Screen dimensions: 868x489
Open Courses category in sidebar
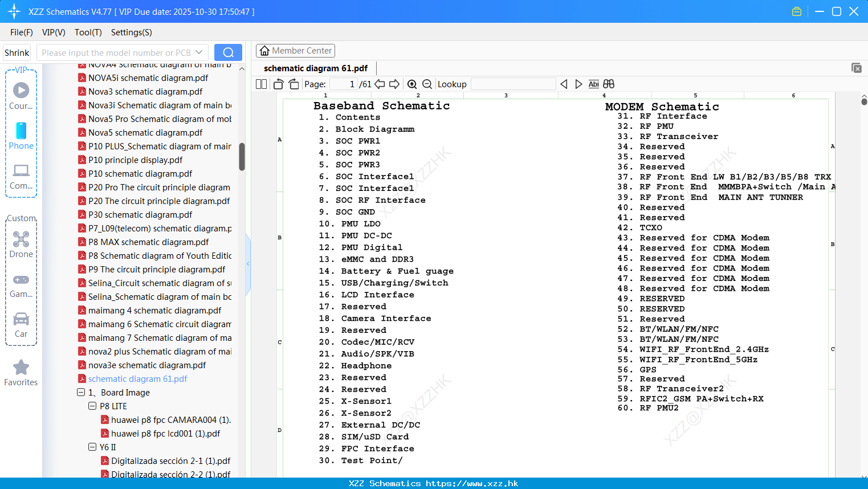pyautogui.click(x=21, y=95)
